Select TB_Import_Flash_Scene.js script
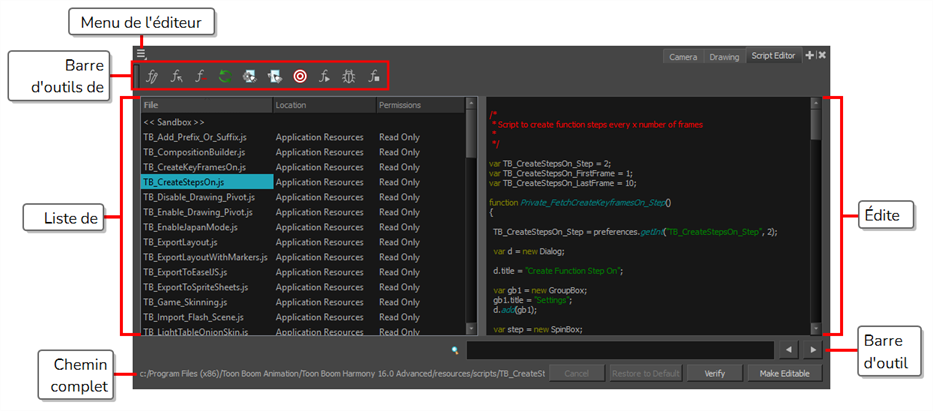 pyautogui.click(x=193, y=317)
